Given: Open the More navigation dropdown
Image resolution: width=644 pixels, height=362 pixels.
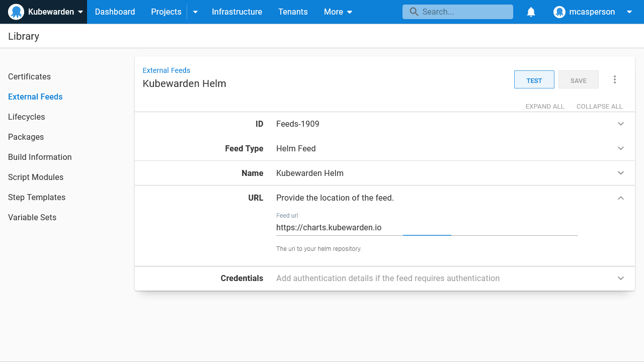Looking at the screenshot, I should pyautogui.click(x=338, y=12).
